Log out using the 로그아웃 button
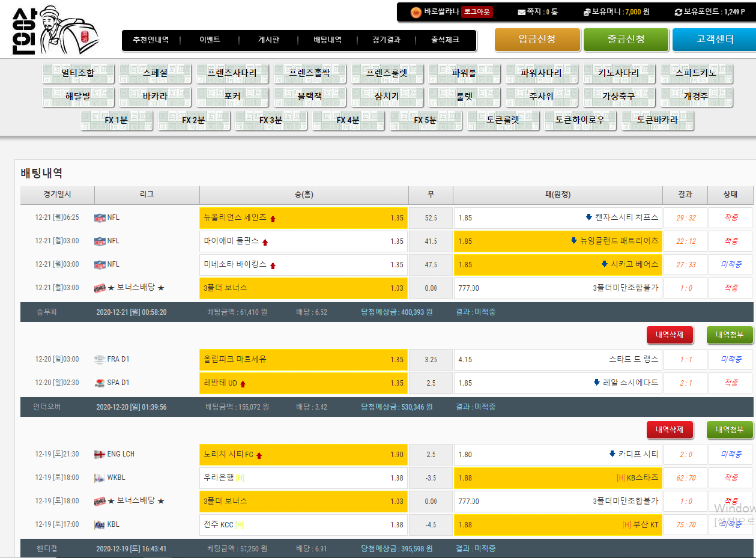Viewport: 756px width, 558px height. (x=477, y=12)
